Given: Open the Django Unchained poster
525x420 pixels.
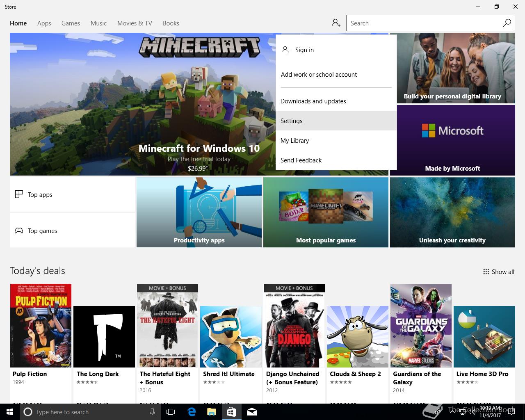Looking at the screenshot, I should click(294, 326).
